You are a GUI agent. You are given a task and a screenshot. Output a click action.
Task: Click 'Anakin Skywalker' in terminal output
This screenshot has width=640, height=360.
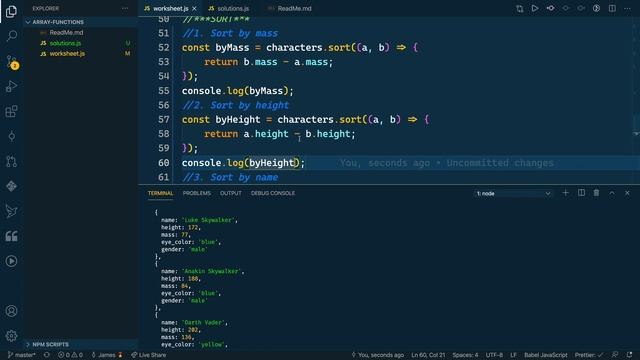[212, 271]
